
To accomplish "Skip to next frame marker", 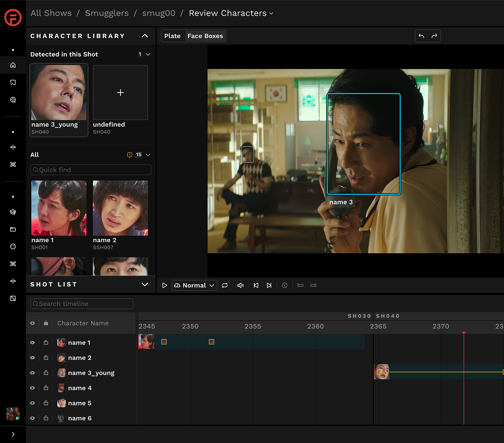I will [x=269, y=285].
